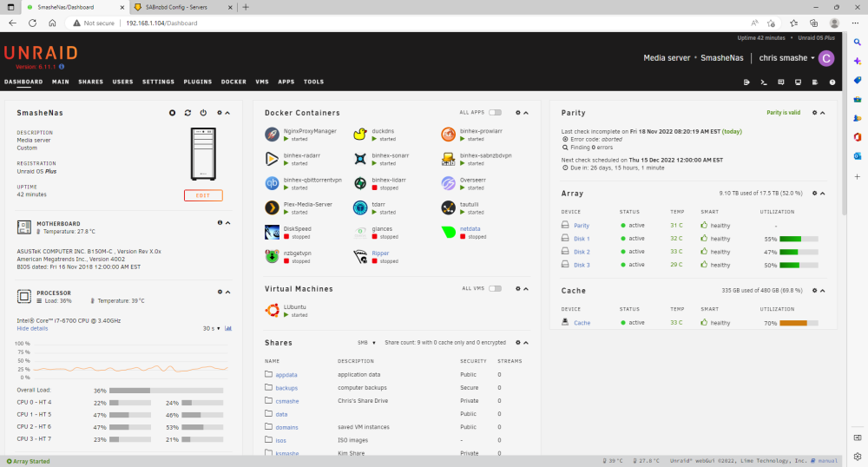Click the binhex-radarr container icon
Viewport: 868px width, 467px height.
pos(272,159)
